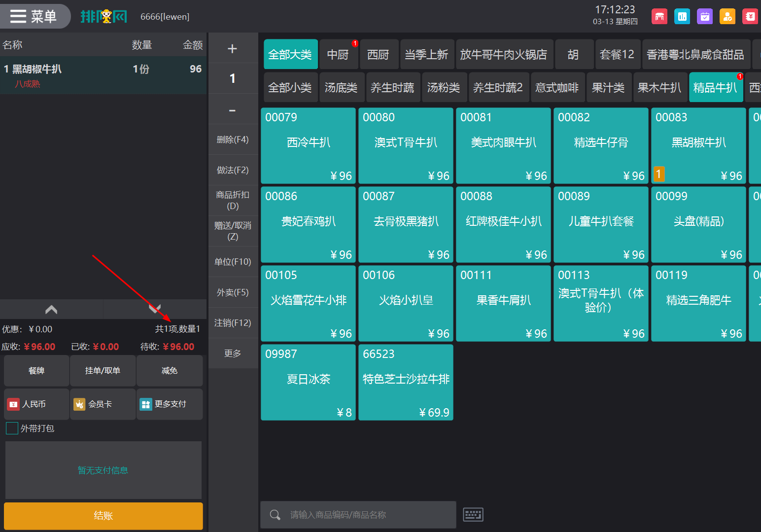Tick the 外带打包 takeaway checkbox
Screen dimensions: 761x532
pyautogui.click(x=12, y=428)
